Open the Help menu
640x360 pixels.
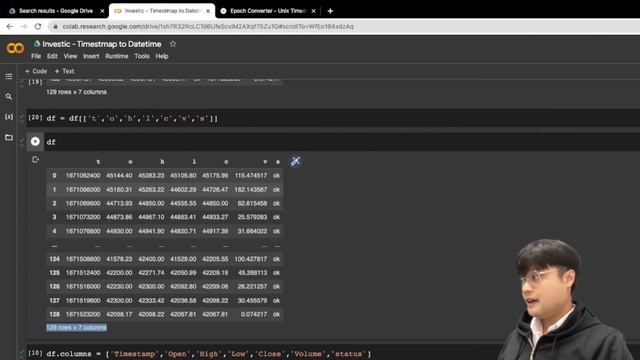pyautogui.click(x=162, y=56)
